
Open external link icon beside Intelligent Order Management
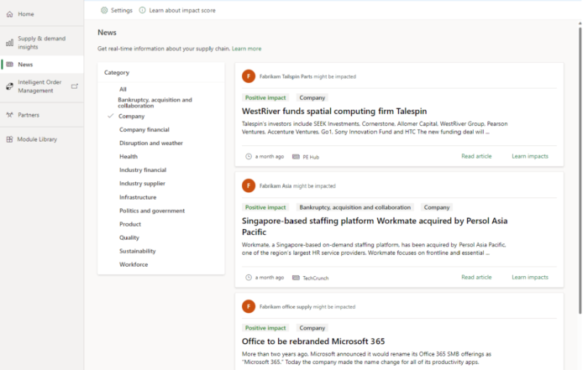(75, 86)
